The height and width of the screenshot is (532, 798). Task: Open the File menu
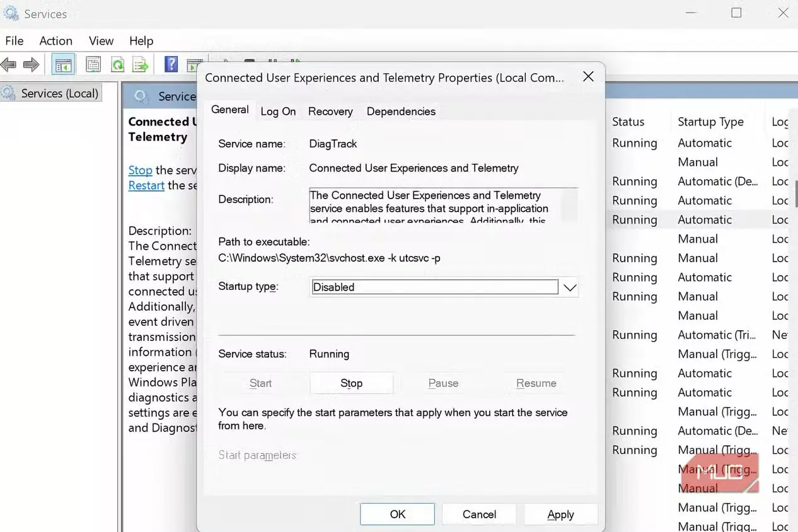pos(14,41)
